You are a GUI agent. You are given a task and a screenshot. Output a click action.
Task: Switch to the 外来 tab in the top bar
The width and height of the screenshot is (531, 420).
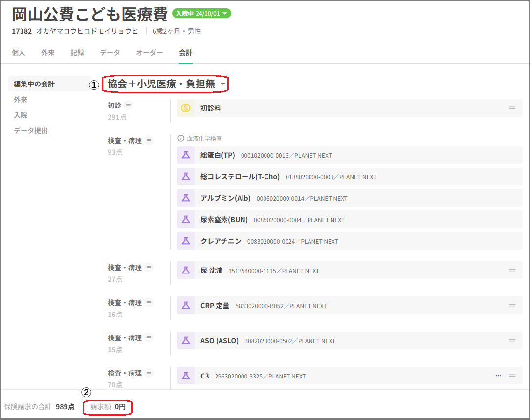tap(48, 53)
